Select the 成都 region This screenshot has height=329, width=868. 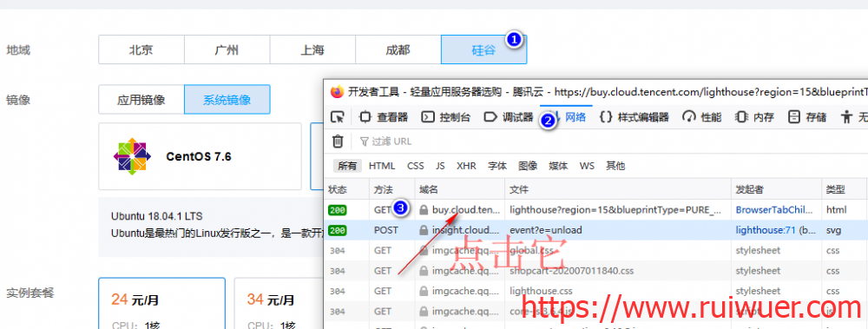tap(398, 49)
